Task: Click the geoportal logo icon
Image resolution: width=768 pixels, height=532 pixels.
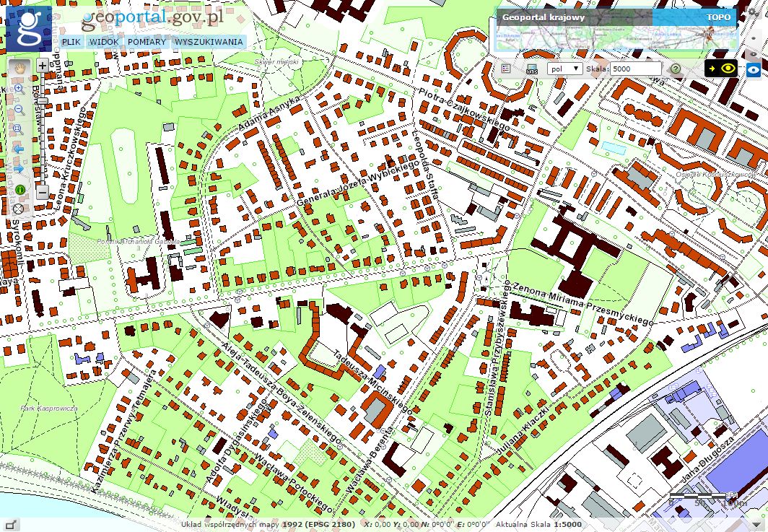Action: click(x=28, y=29)
